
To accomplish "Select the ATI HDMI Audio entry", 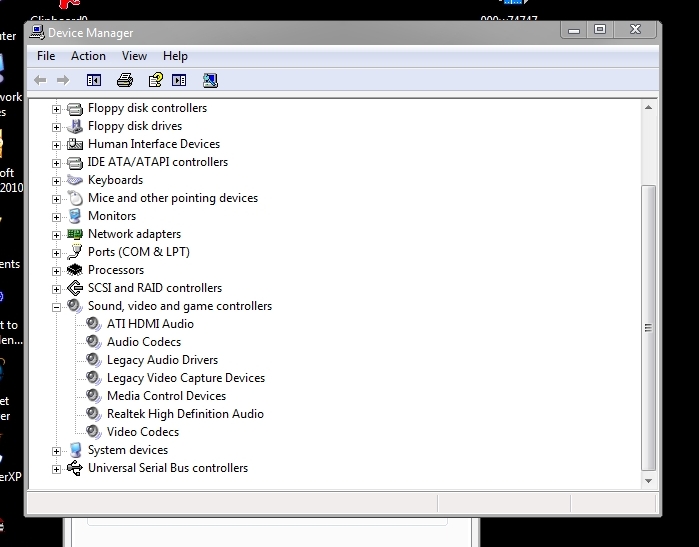I will (150, 324).
